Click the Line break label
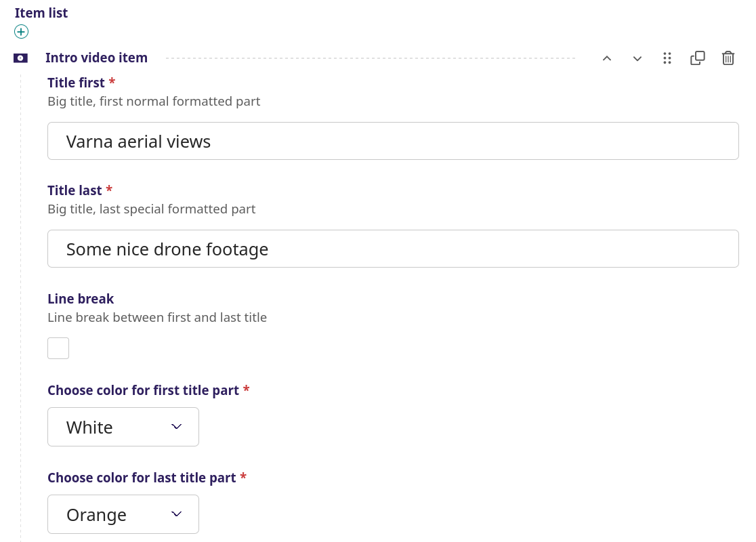This screenshot has height=542, width=756. pos(81,299)
